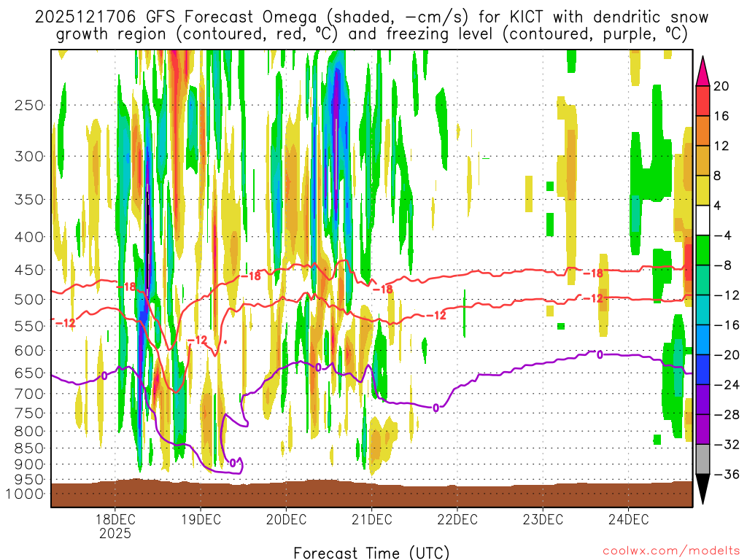Select the orange 12 to 16 color bar segment
The image size is (747, 560).
click(703, 131)
